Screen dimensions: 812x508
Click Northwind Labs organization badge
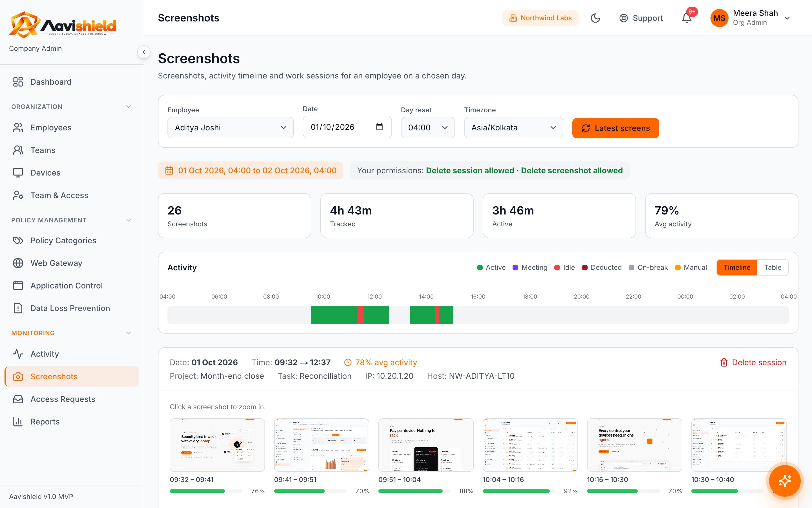pos(540,18)
